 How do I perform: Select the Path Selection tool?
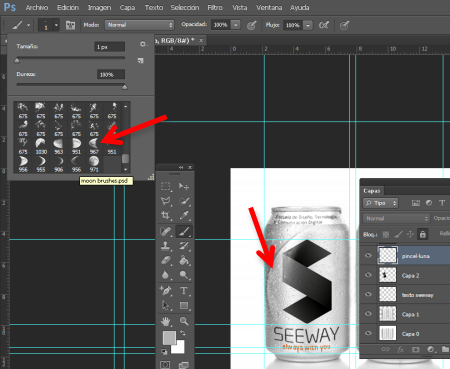tap(166, 305)
